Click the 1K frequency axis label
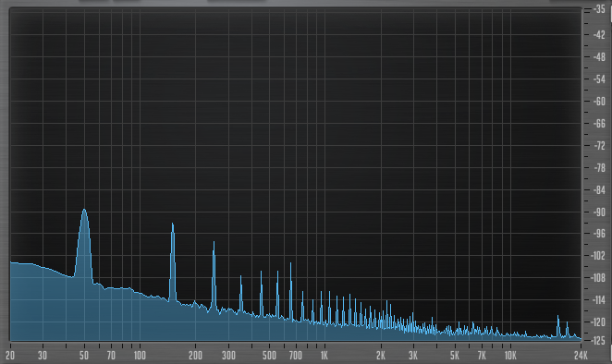The width and height of the screenshot is (612, 364). [324, 356]
